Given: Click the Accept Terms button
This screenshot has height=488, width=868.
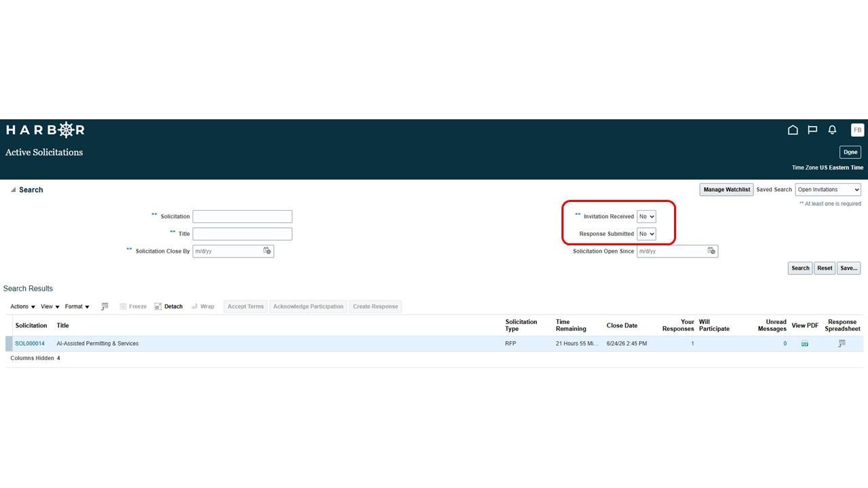Looking at the screenshot, I should 245,306.
